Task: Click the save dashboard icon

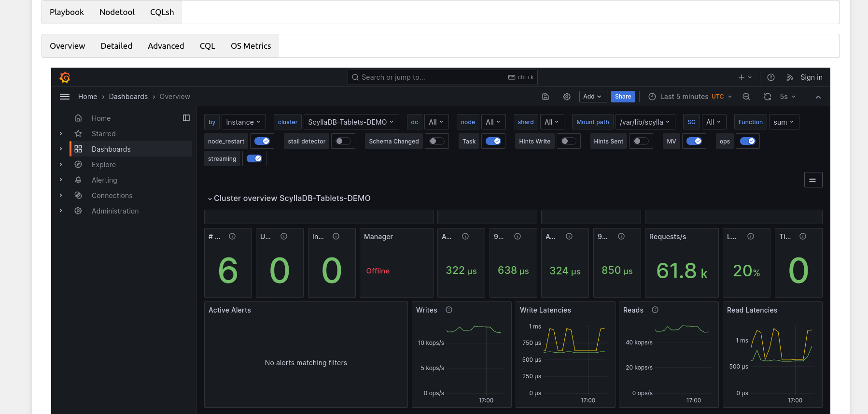Action: tap(546, 97)
